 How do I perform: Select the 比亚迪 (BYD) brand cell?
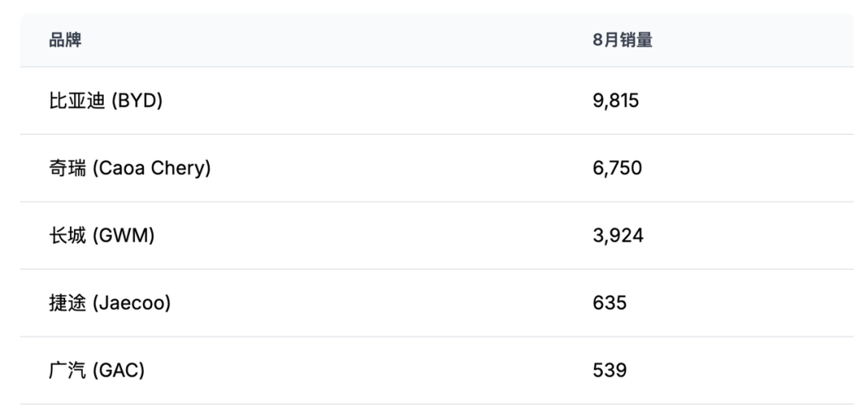[105, 101]
